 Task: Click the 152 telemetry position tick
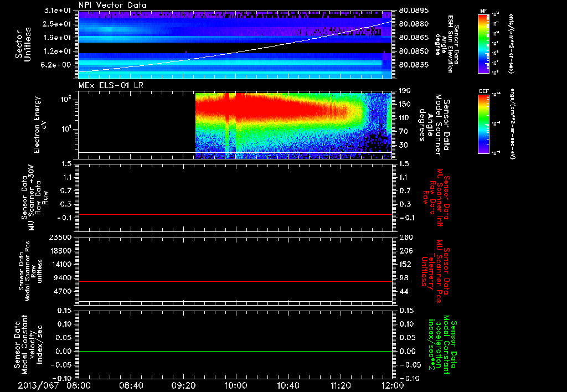(x=405, y=265)
